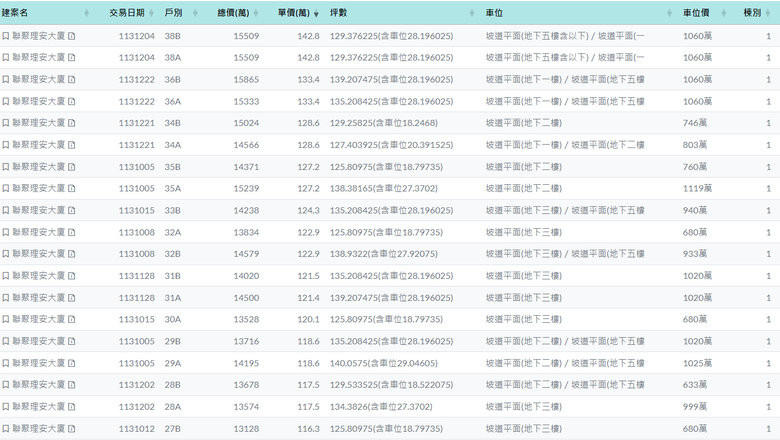Bookmark the row for unit 33B
The height and width of the screenshot is (440, 780).
click(5, 210)
